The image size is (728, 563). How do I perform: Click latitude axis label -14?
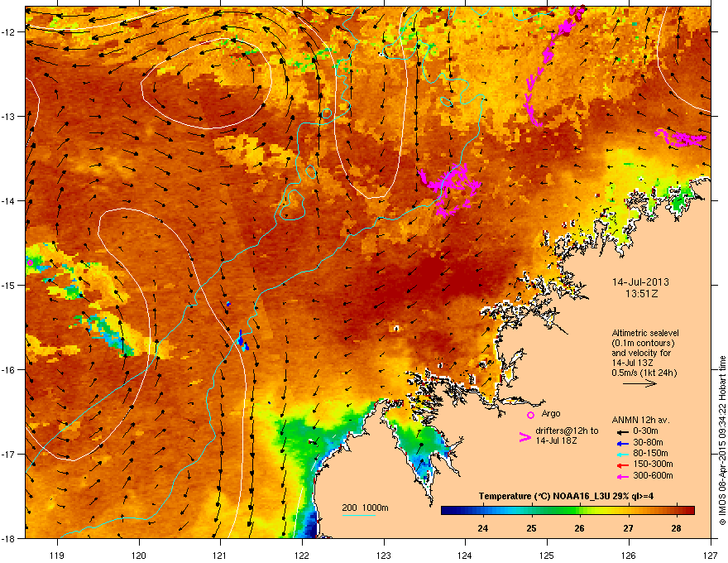pos(8,200)
